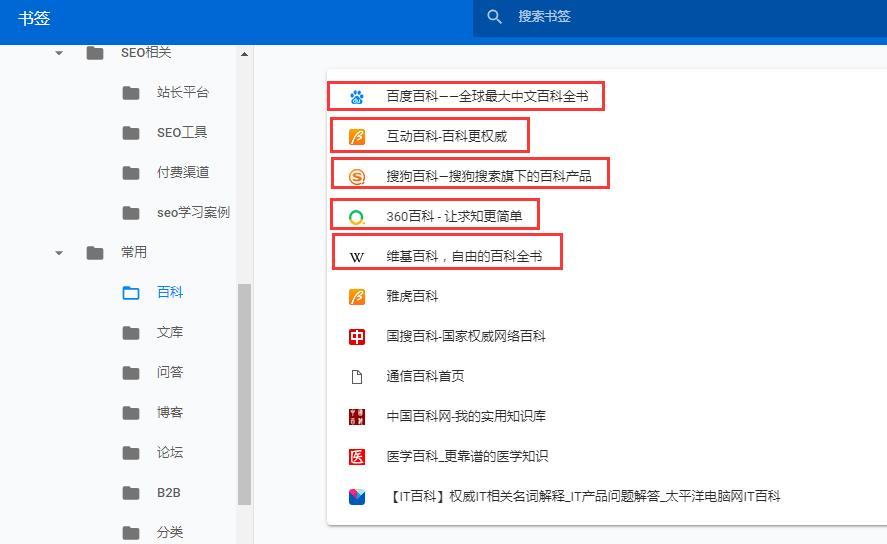
Task: Click the 中国百科网 dark red favicon
Action: pyautogui.click(x=357, y=417)
